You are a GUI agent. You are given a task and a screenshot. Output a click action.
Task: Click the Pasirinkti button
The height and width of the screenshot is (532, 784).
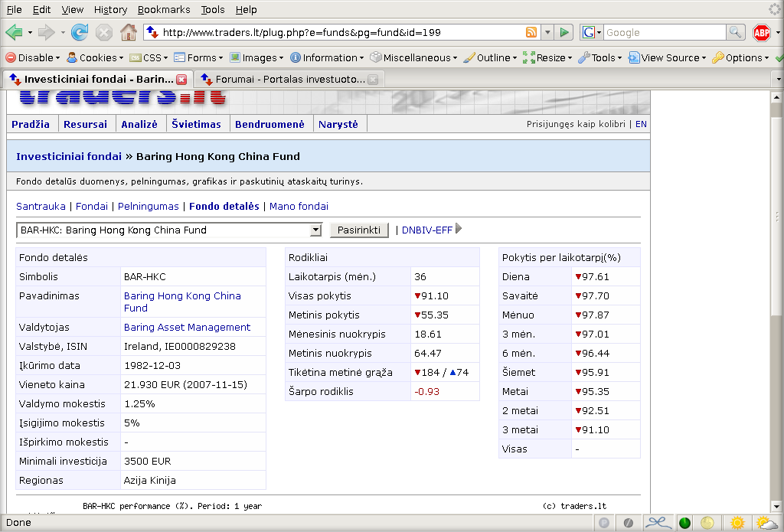(359, 230)
